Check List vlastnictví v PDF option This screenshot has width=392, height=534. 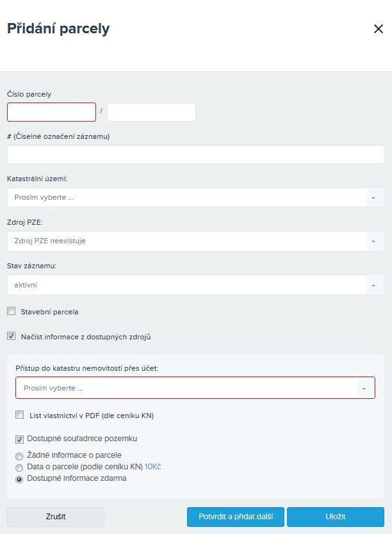pyautogui.click(x=20, y=415)
